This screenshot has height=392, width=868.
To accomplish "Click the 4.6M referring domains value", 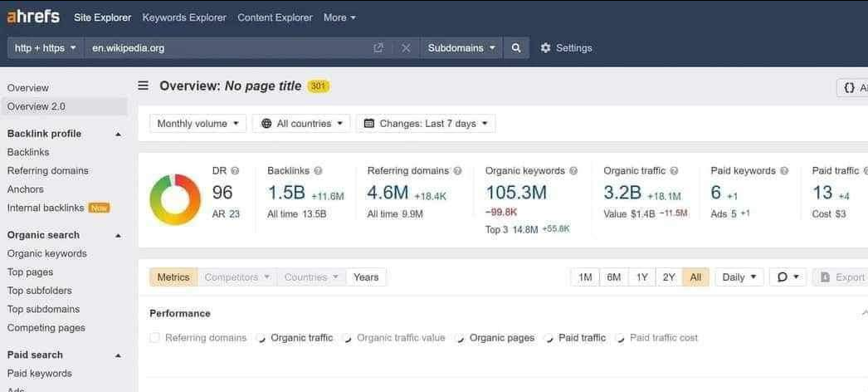I will (x=388, y=193).
